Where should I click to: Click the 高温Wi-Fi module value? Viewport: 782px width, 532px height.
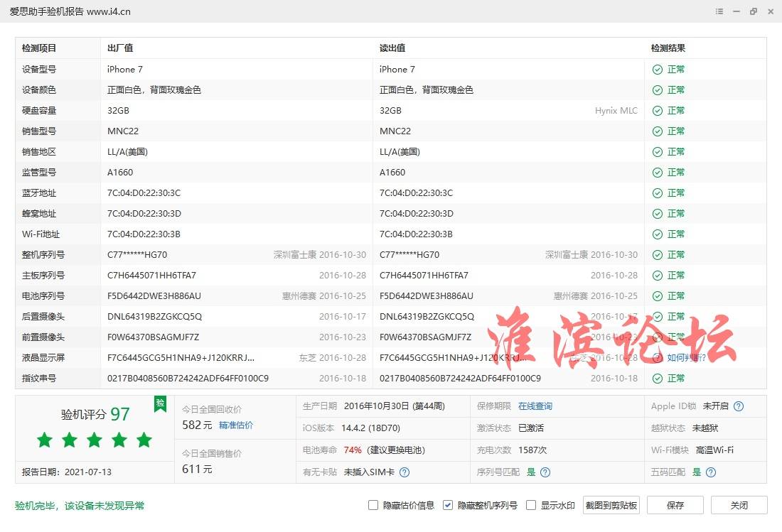pos(714,450)
